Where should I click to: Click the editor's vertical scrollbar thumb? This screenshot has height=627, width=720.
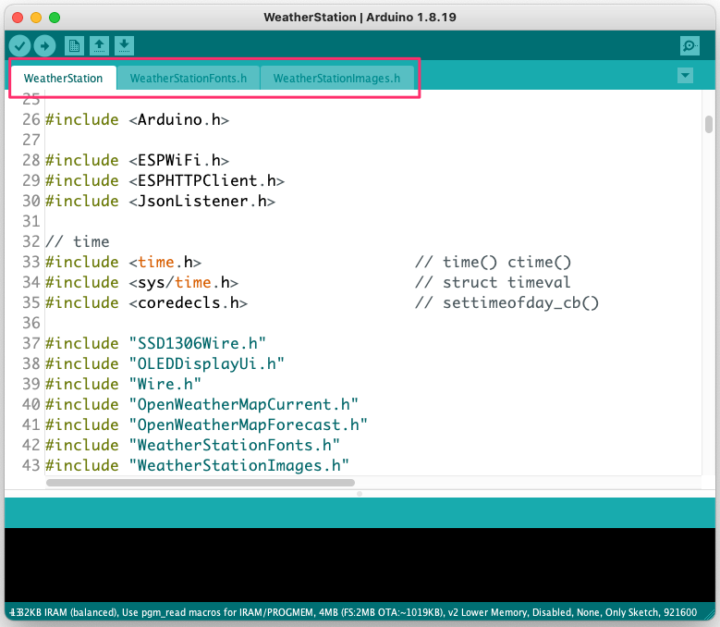708,124
